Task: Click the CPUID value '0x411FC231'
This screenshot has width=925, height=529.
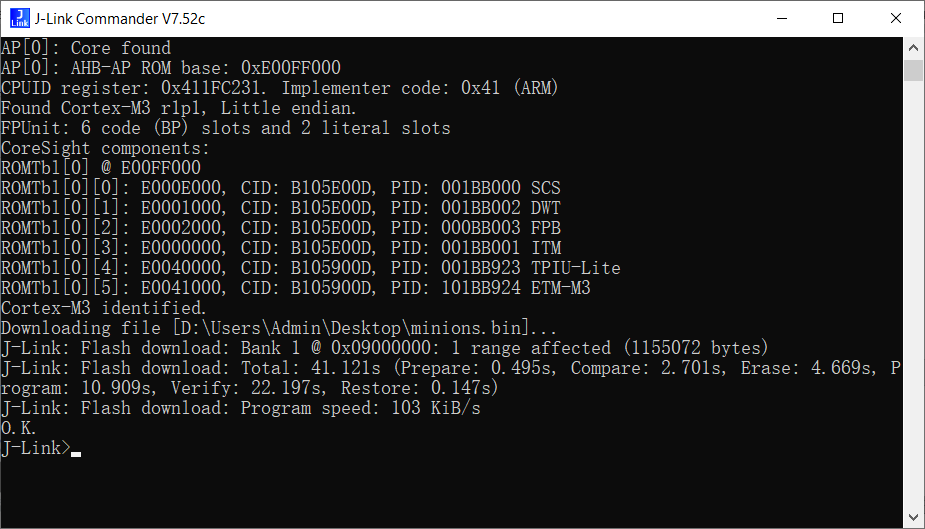Action: [x=211, y=88]
